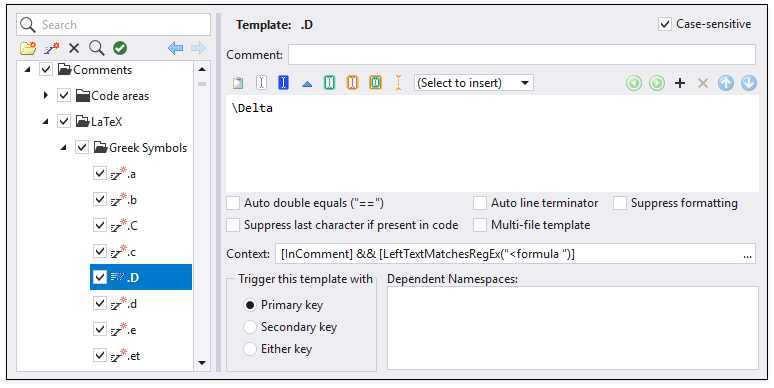Uncheck the LaTeX folder checkbox
Viewport: 774px width, 388px height.
point(64,121)
